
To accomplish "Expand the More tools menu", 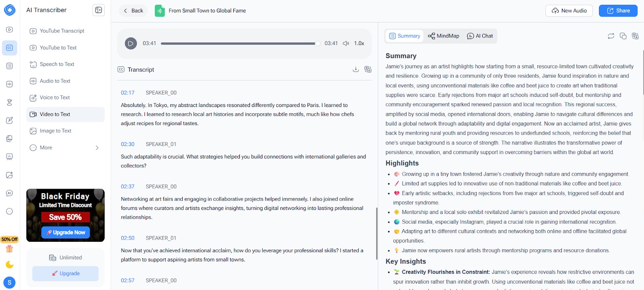I will [64, 148].
